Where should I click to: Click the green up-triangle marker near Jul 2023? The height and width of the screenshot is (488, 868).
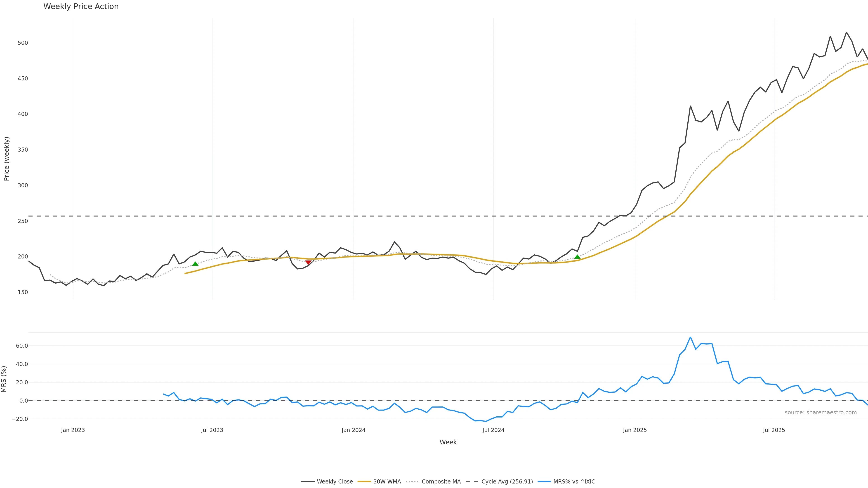point(195,264)
